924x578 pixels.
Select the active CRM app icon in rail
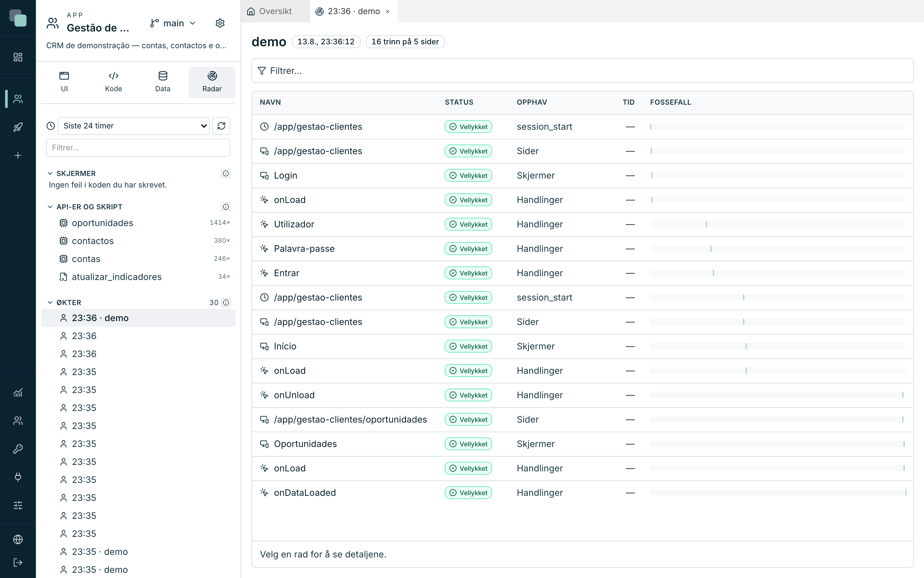pyautogui.click(x=18, y=99)
